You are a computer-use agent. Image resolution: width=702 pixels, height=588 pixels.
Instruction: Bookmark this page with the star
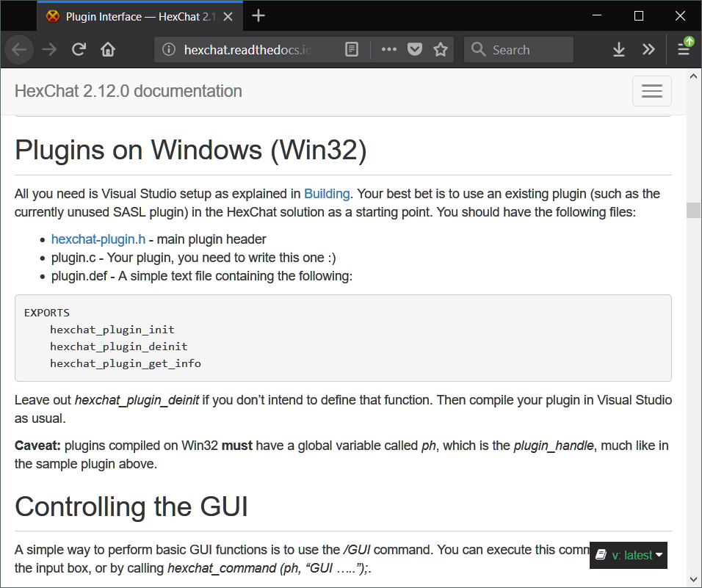441,50
